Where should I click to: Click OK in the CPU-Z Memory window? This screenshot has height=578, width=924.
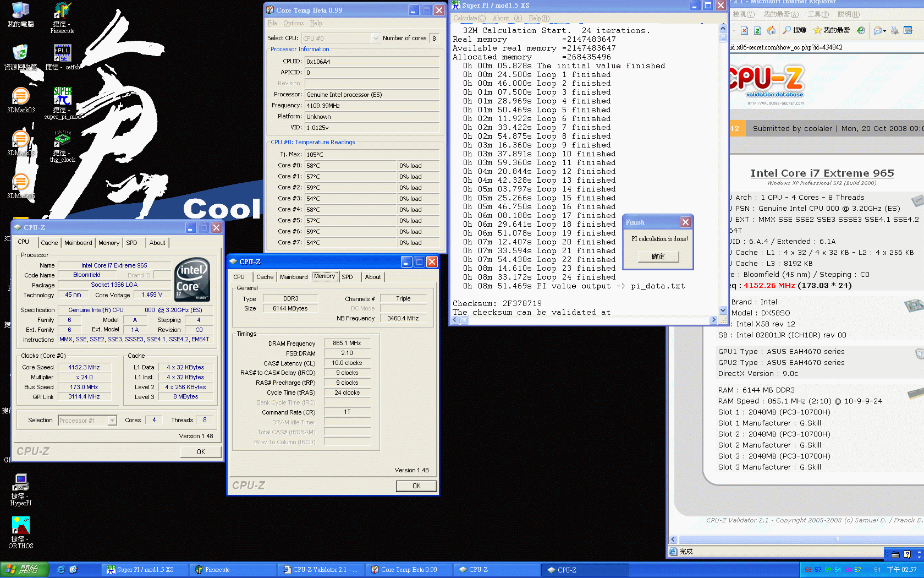(416, 486)
